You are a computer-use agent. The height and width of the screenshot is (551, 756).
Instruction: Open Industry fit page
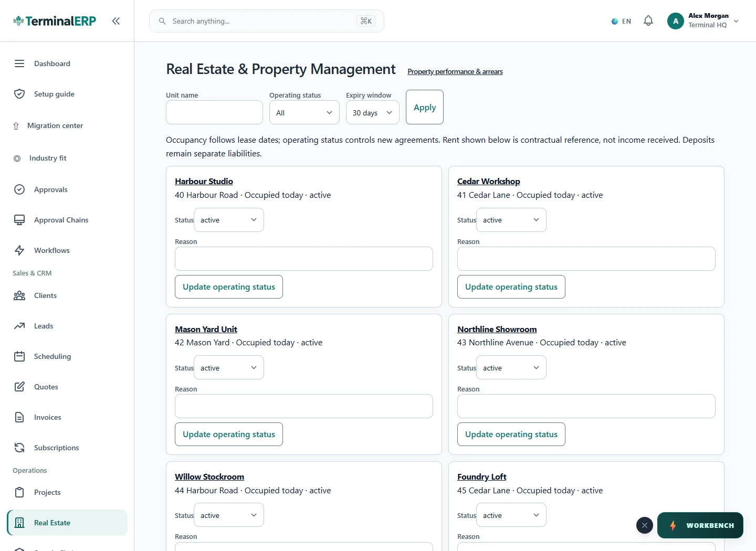click(x=67, y=158)
